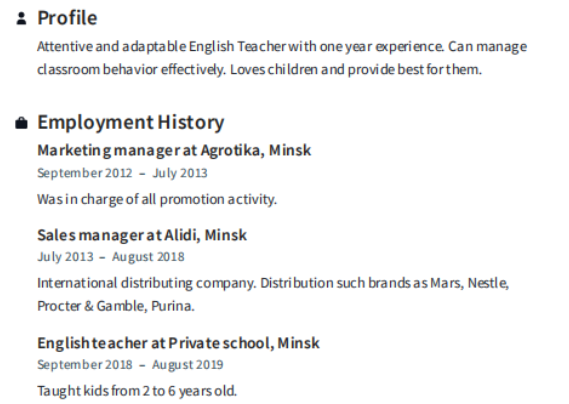Click the 'Was in charge of all promotion' text
This screenshot has width=569, height=404.
coord(157,200)
